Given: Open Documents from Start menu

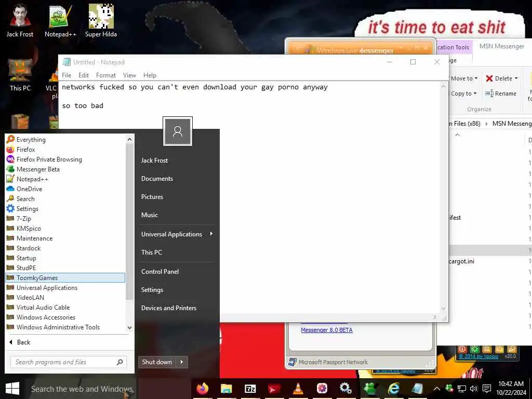Looking at the screenshot, I should pyautogui.click(x=177, y=179).
